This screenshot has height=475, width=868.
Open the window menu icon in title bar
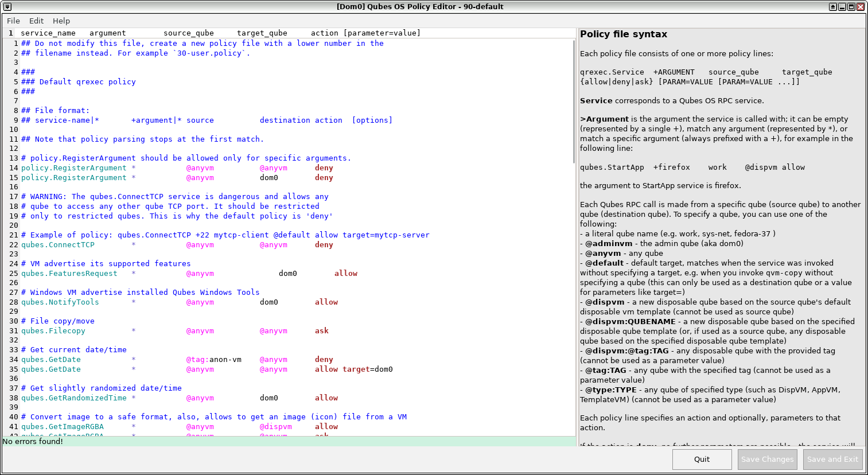click(7, 7)
